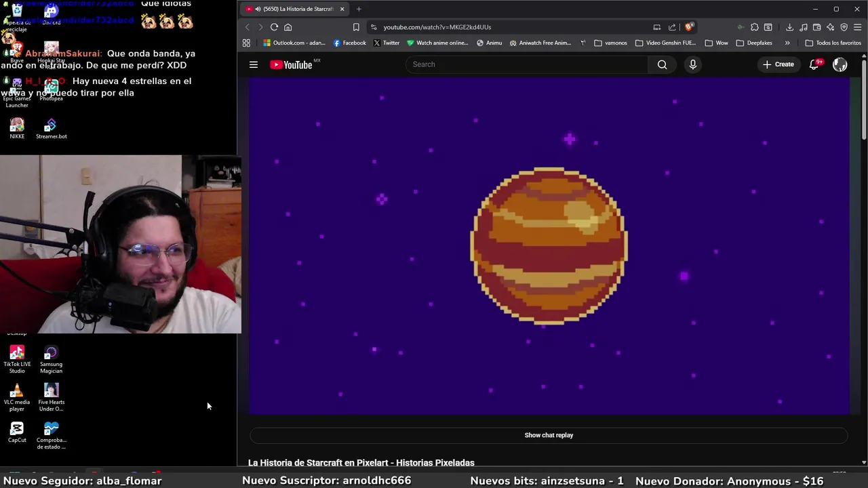This screenshot has height=488, width=868.
Task: Open the Streamer.bot desktop shortcut
Action: (52, 128)
